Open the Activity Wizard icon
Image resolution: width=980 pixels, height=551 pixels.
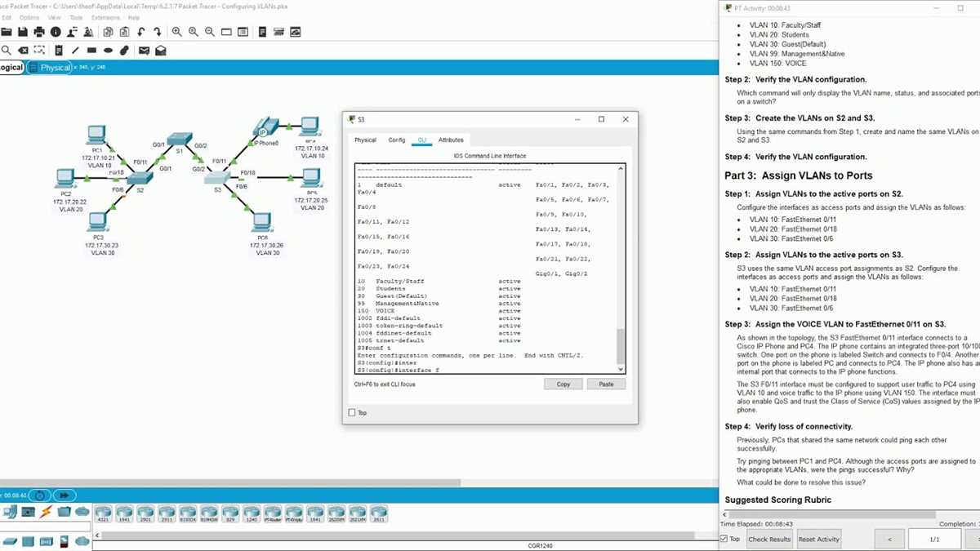(72, 32)
